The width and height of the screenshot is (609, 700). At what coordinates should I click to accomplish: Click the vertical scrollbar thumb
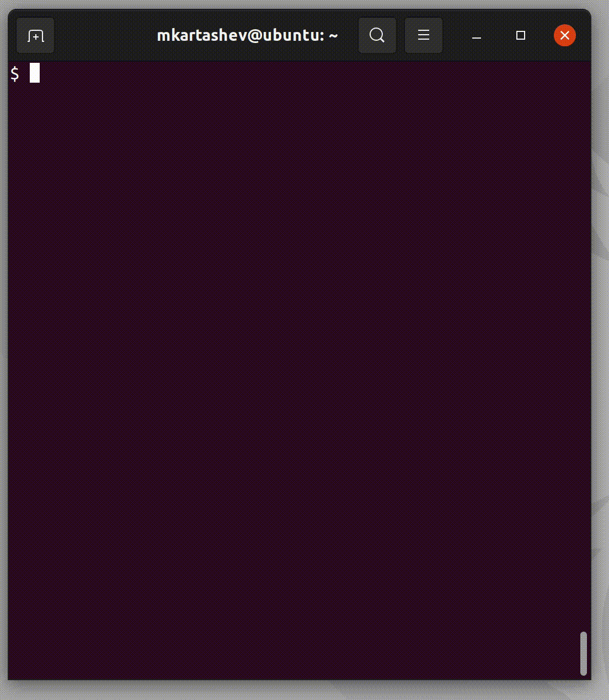[584, 654]
